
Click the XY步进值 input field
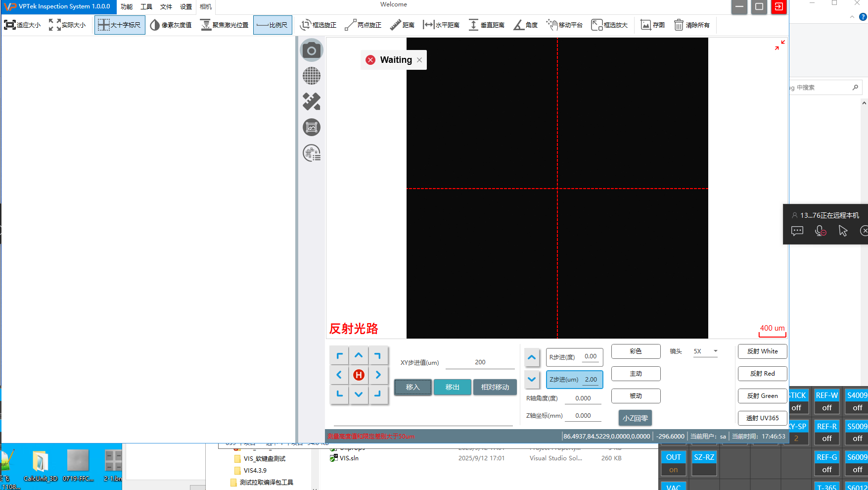point(480,362)
